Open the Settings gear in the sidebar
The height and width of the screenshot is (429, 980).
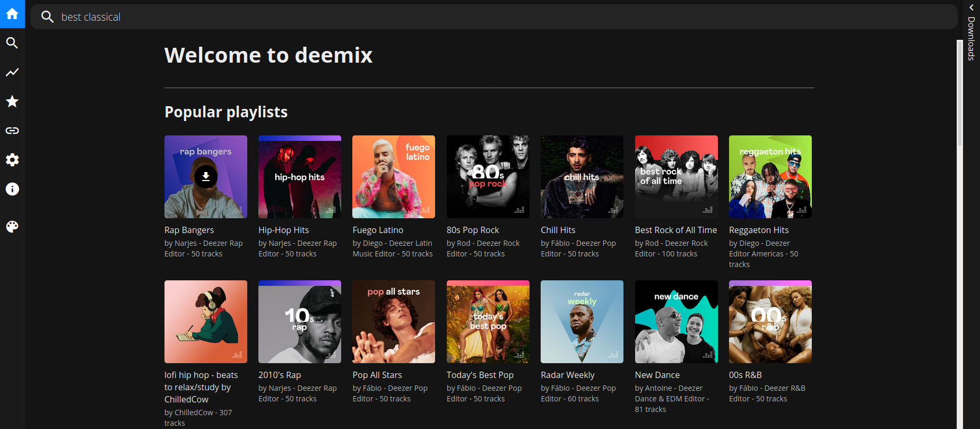point(12,160)
